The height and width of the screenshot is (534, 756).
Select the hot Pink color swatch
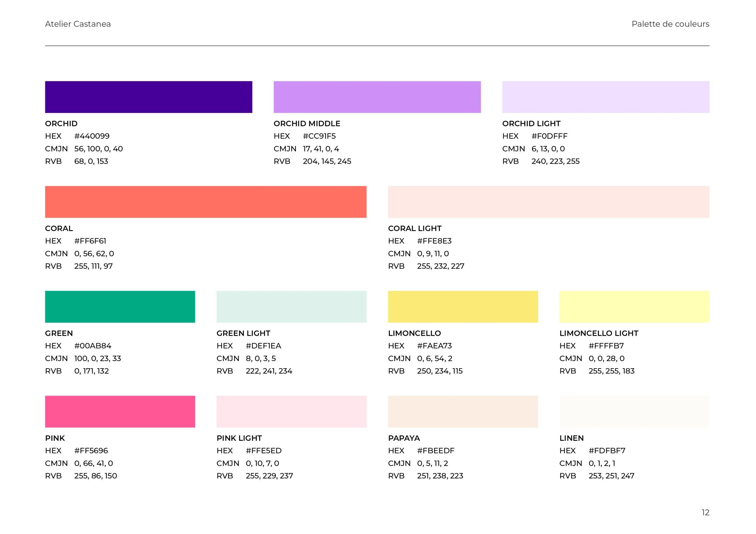tap(120, 411)
